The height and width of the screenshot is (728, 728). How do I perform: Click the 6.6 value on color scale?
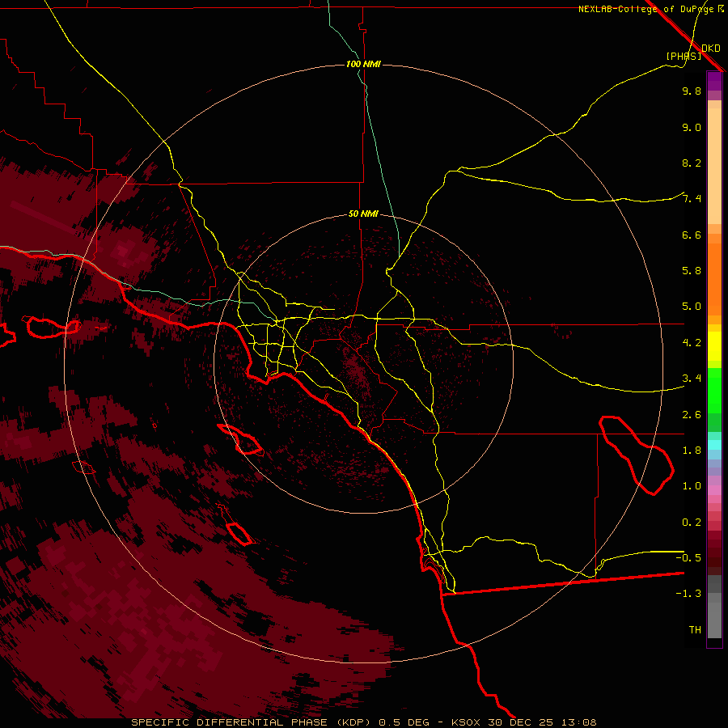pos(692,235)
